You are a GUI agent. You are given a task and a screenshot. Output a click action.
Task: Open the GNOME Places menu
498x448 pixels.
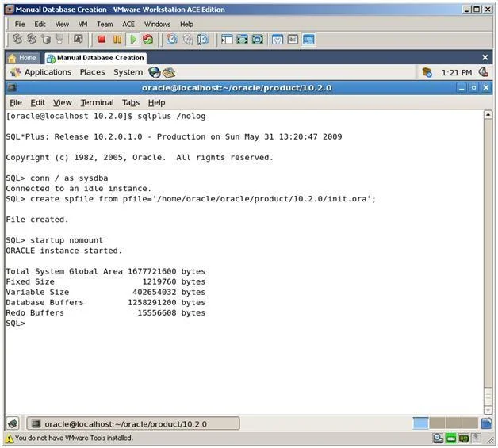point(92,72)
